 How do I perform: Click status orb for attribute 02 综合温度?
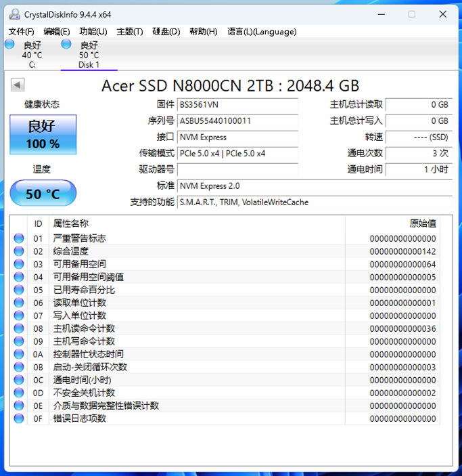[x=19, y=251]
